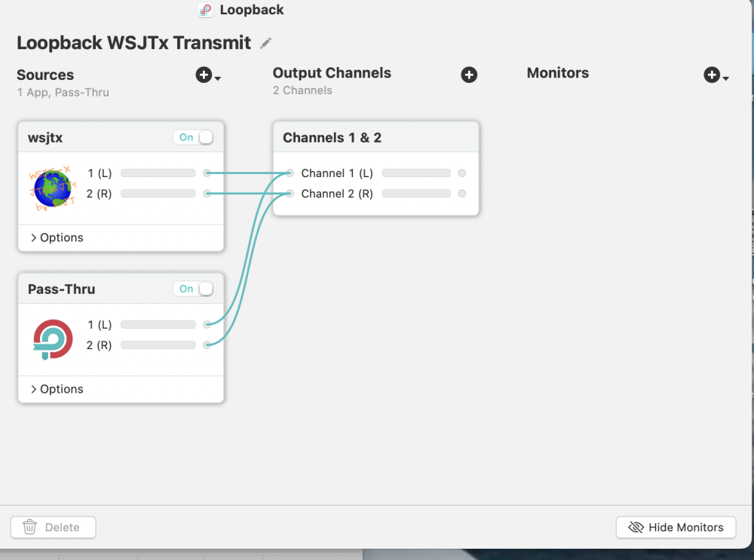The image size is (754, 560).
Task: Click the Delete button
Action: (54, 528)
